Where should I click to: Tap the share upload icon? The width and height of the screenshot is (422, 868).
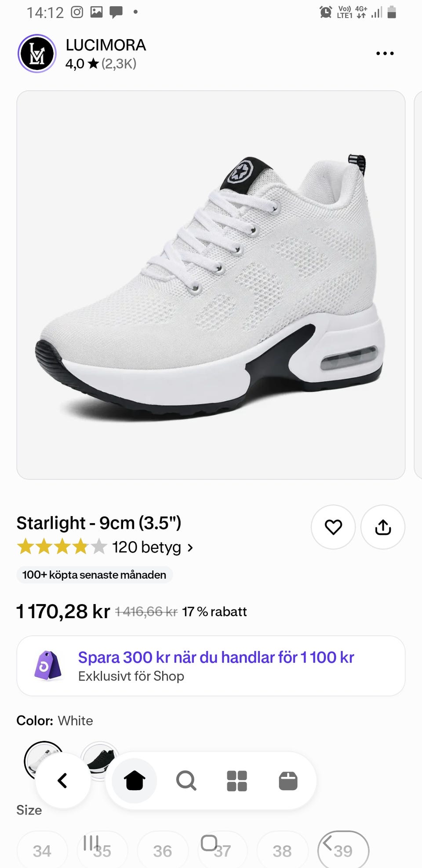coord(383,527)
